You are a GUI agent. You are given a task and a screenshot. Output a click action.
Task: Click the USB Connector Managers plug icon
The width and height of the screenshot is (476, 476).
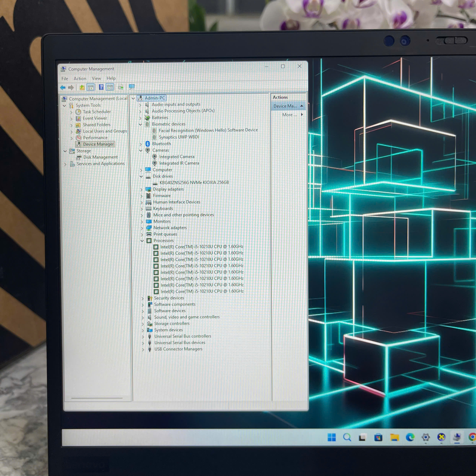[150, 349]
